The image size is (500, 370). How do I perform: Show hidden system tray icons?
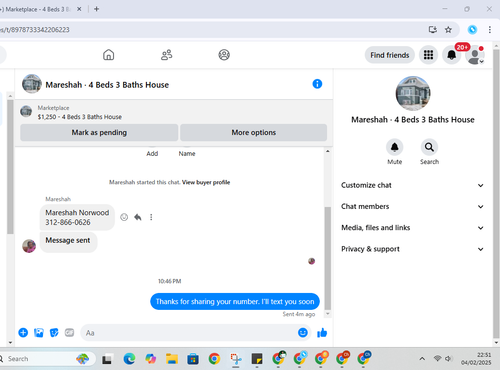[422, 359]
